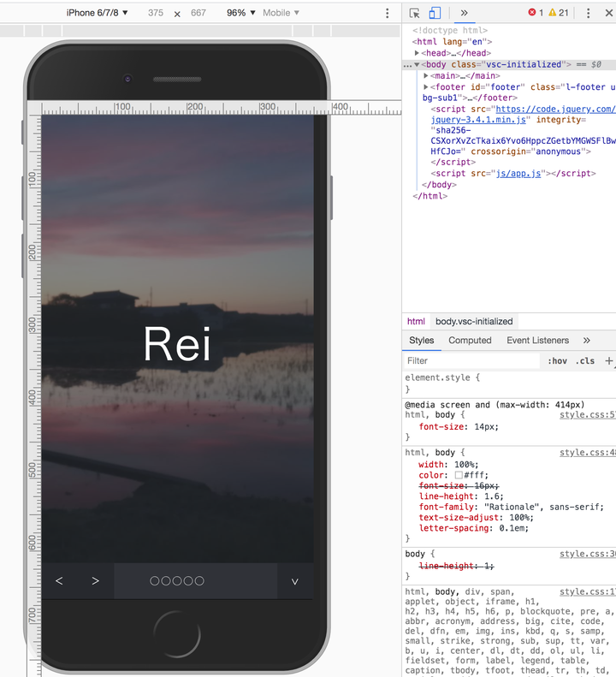Viewport: 616px width, 677px height.
Task: Click the styles Filter input
Action: click(471, 360)
